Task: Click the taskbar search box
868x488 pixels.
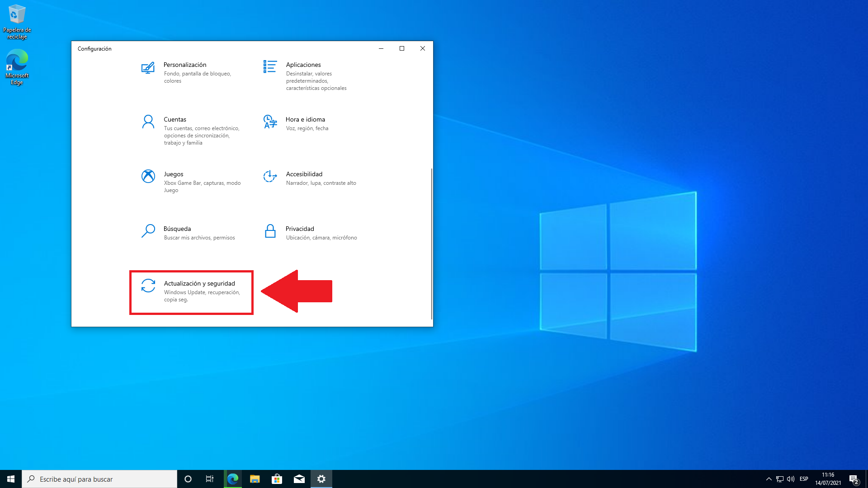Action: pos(99,479)
